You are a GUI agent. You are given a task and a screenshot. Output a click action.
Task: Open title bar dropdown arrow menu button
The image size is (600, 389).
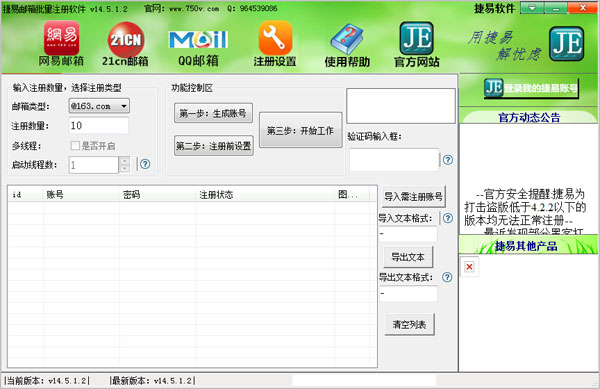[532, 8]
